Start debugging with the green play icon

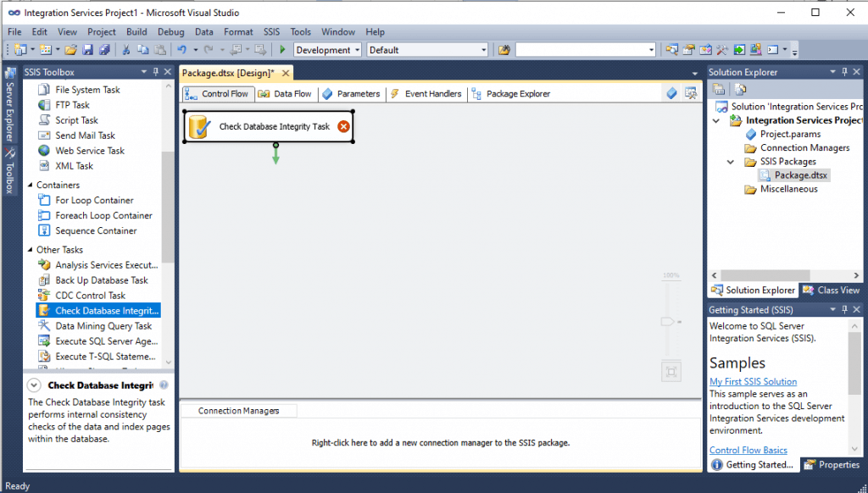pos(282,49)
